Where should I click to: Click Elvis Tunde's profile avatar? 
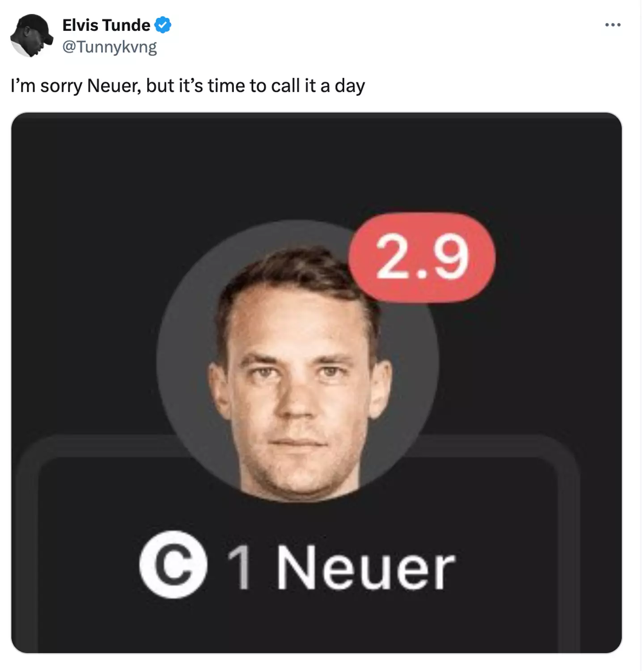pyautogui.click(x=31, y=35)
